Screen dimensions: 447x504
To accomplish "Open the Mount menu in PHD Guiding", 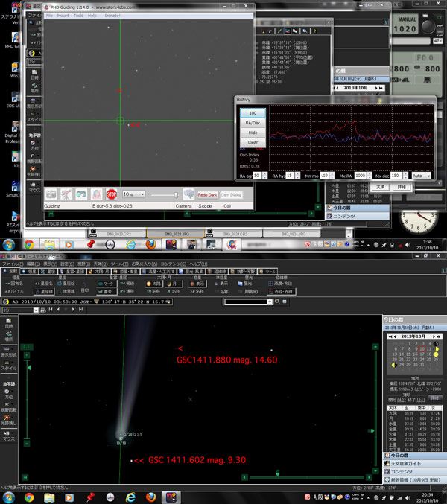I will [63, 16].
